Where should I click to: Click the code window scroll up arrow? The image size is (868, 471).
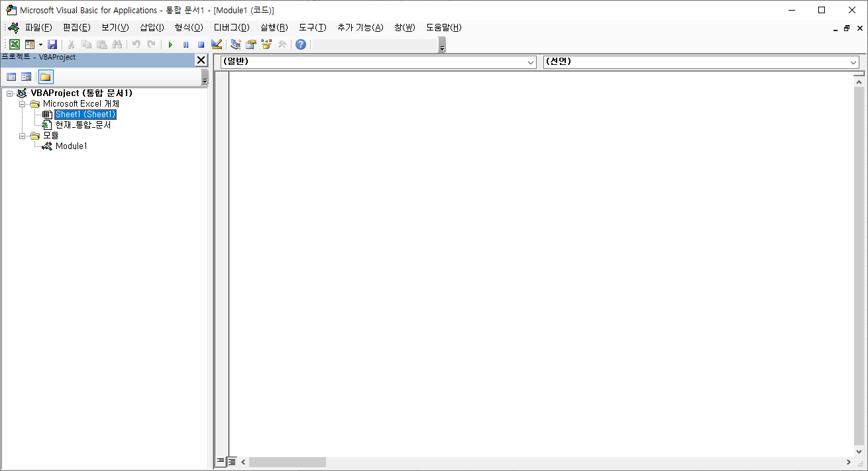[x=859, y=81]
